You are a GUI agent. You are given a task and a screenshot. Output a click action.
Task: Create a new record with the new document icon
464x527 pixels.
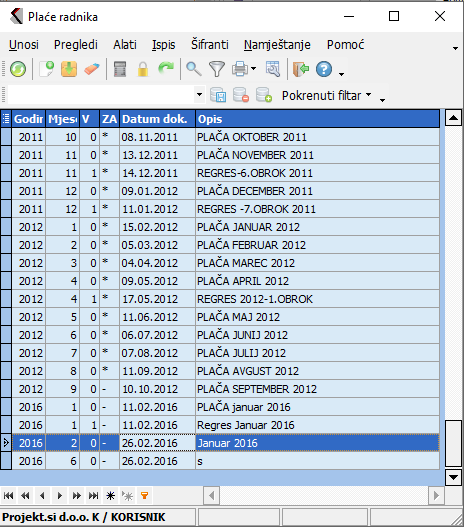pyautogui.click(x=46, y=69)
